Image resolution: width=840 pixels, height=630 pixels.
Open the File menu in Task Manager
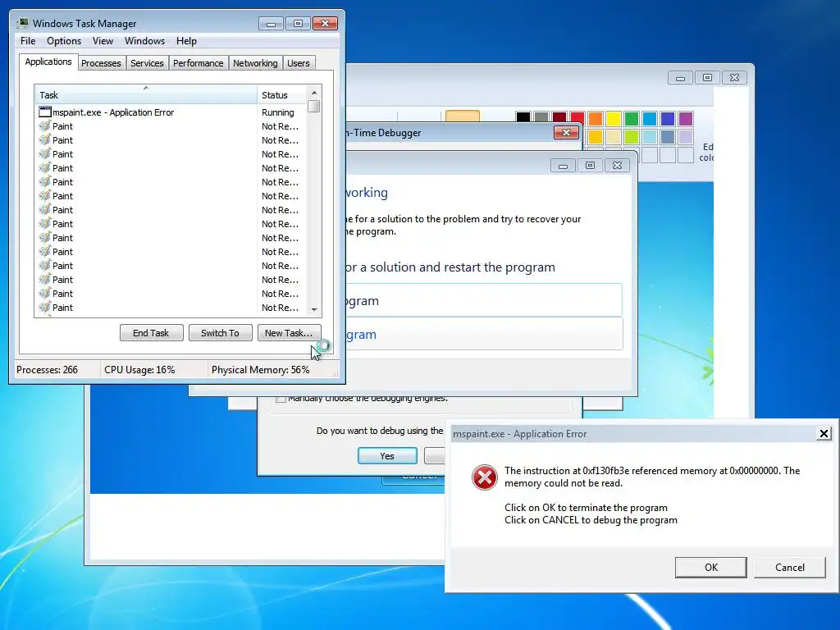(28, 41)
